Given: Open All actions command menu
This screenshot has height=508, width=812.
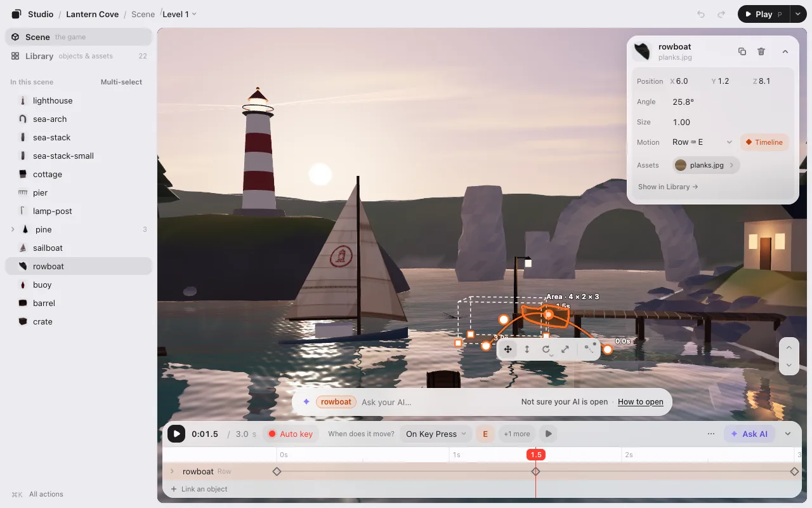Looking at the screenshot, I should [x=37, y=494].
